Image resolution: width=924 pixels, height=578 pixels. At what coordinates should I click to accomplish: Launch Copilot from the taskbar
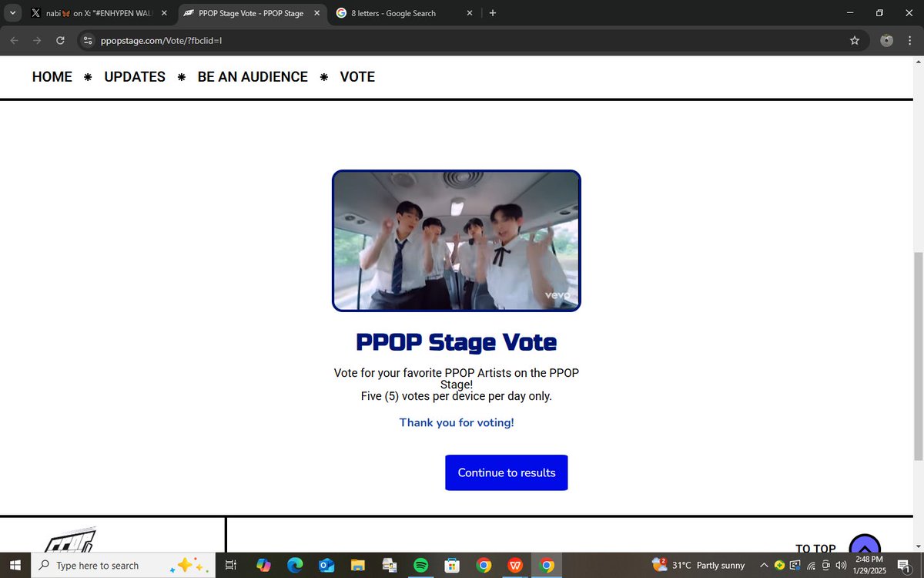263,565
